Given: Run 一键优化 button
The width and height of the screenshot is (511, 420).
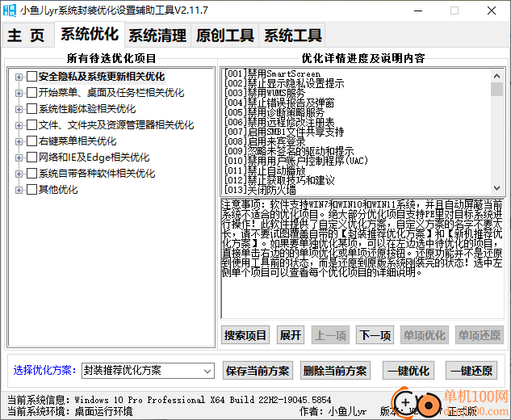Looking at the screenshot, I should pyautogui.click(x=408, y=371).
